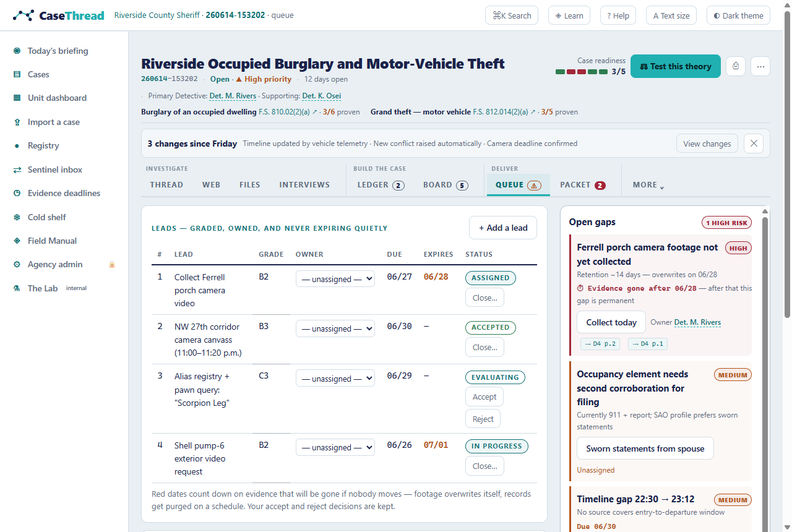792x532 pixels.
Task: Select Import a case
Action: 53,122
